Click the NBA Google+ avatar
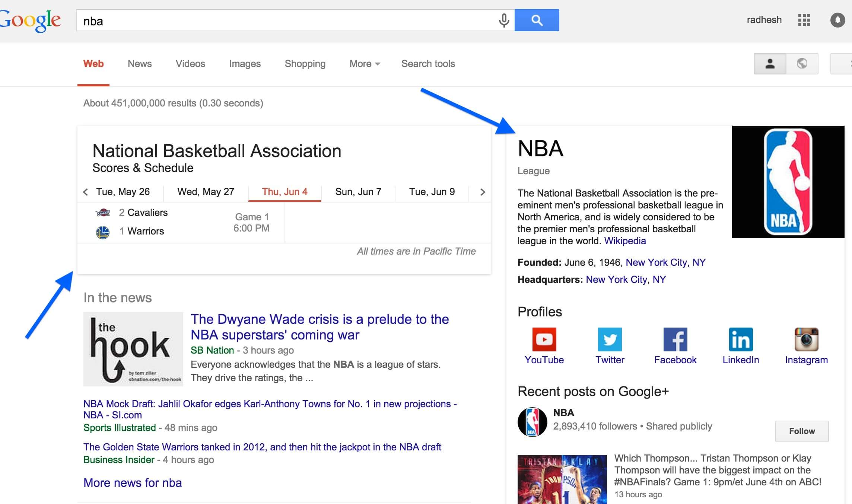This screenshot has height=504, width=852. (532, 422)
